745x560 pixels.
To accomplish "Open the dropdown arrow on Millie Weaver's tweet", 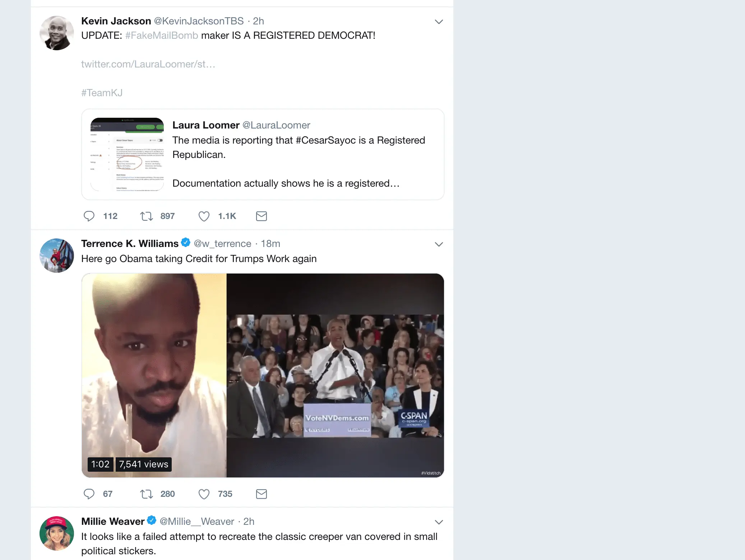I will pyautogui.click(x=439, y=522).
